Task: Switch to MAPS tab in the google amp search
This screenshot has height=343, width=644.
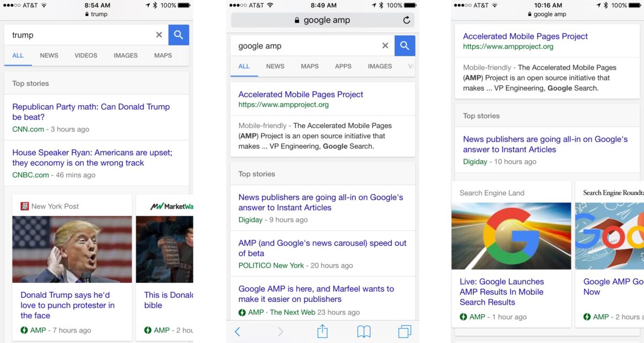Action: (310, 66)
